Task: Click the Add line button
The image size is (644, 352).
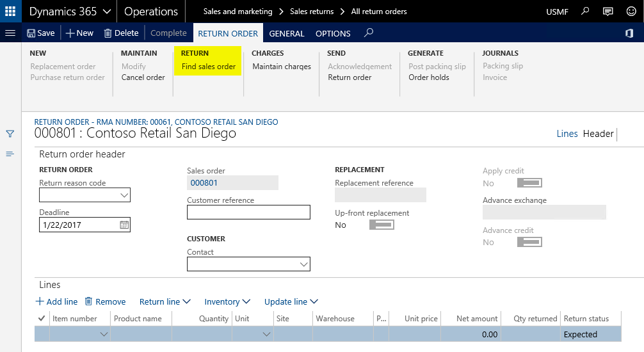Action: click(56, 301)
